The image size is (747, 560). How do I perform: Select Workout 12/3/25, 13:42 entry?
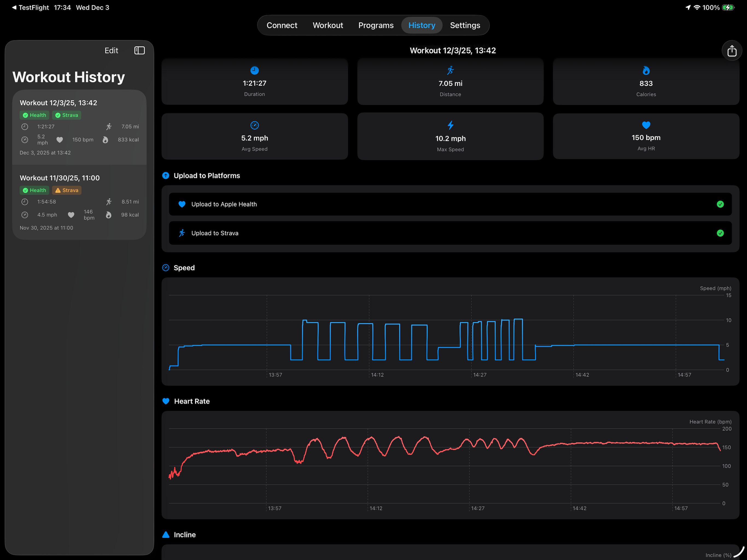(79, 127)
